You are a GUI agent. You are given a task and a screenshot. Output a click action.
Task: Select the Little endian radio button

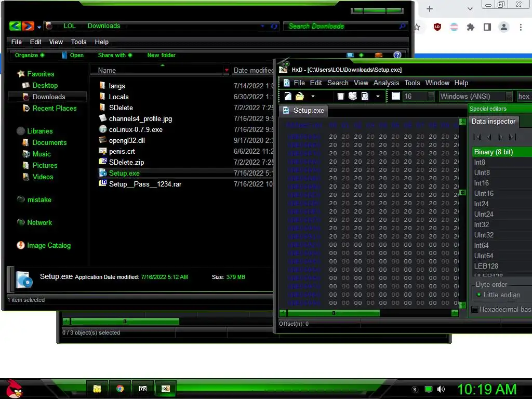pyautogui.click(x=478, y=295)
